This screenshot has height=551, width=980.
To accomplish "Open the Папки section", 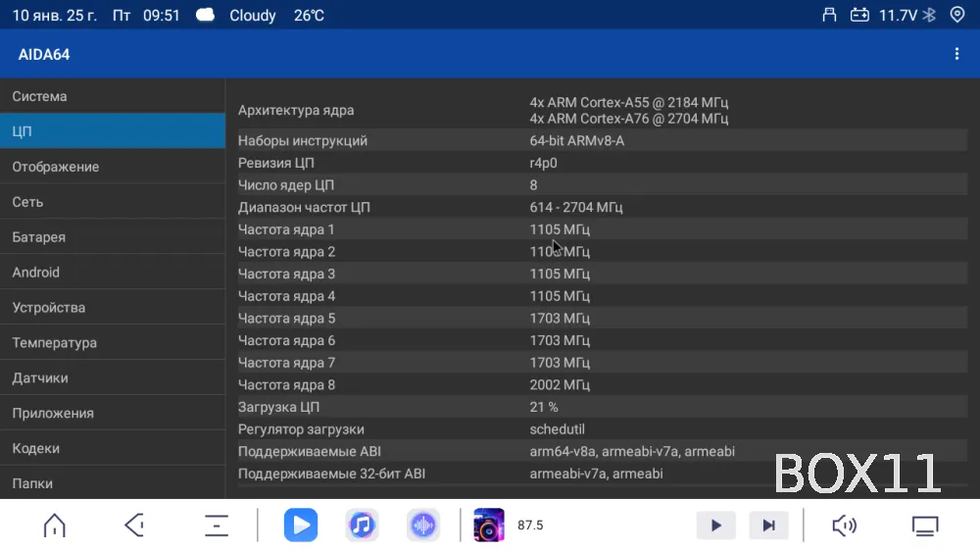I will click(113, 482).
